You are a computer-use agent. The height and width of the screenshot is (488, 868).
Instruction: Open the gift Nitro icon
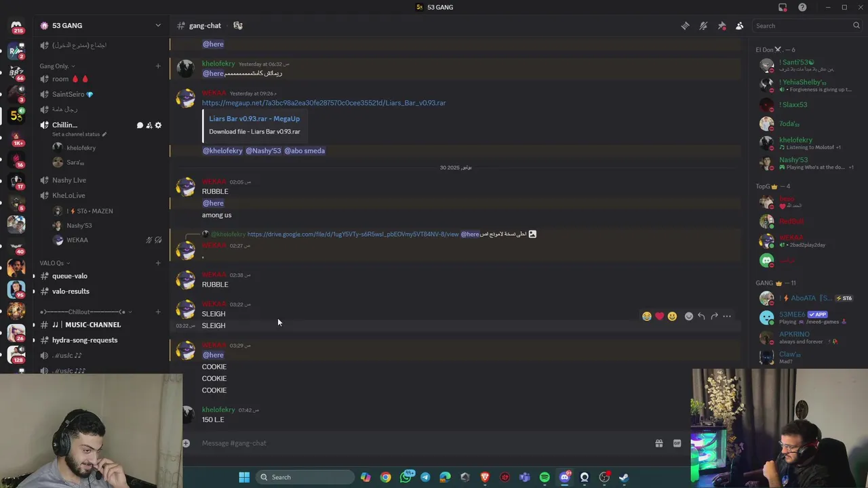(x=658, y=443)
